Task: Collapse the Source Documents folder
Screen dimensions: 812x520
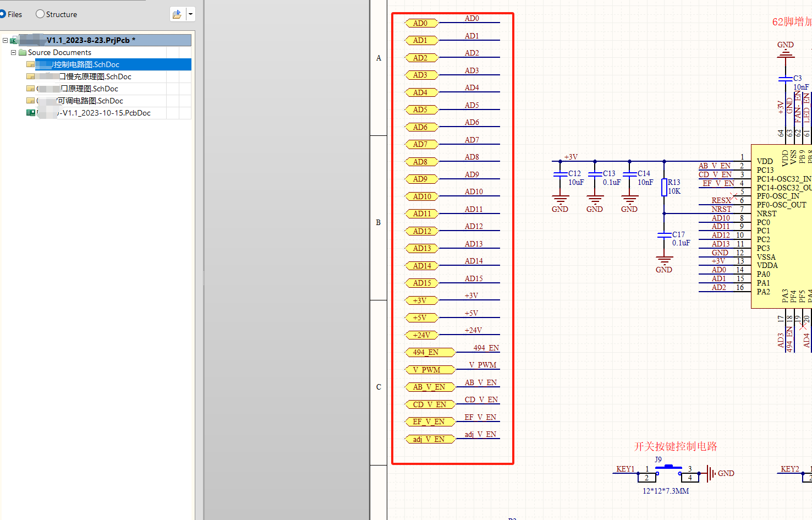Action: [x=13, y=52]
